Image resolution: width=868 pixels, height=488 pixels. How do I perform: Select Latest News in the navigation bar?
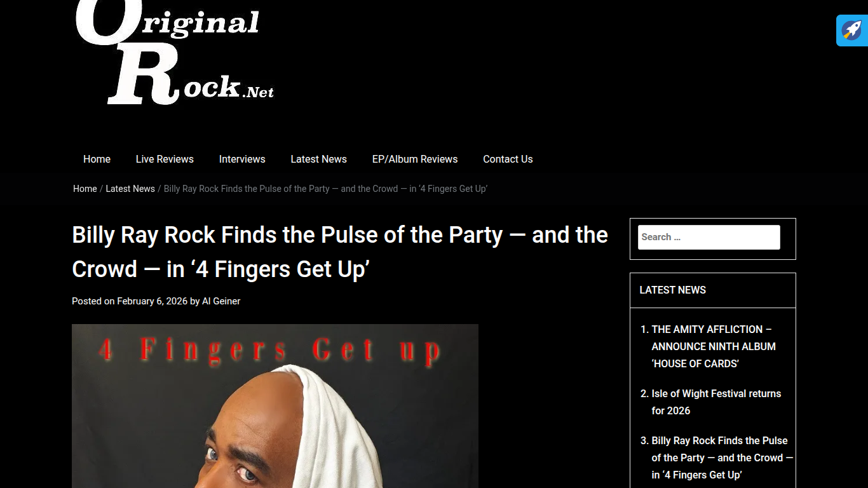coord(318,159)
